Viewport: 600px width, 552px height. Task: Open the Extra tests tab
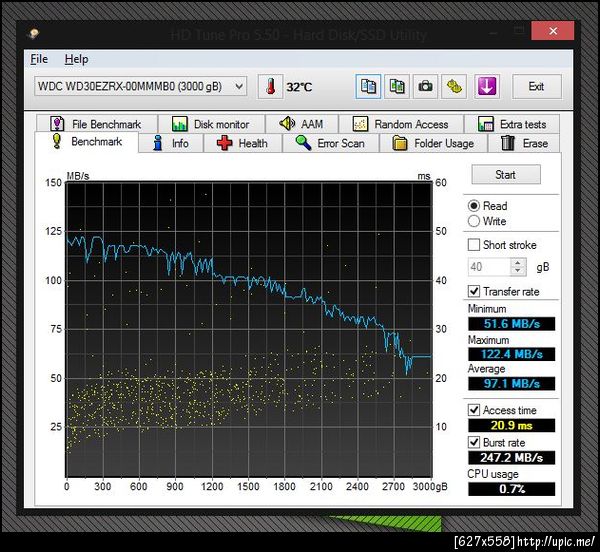pos(512,124)
